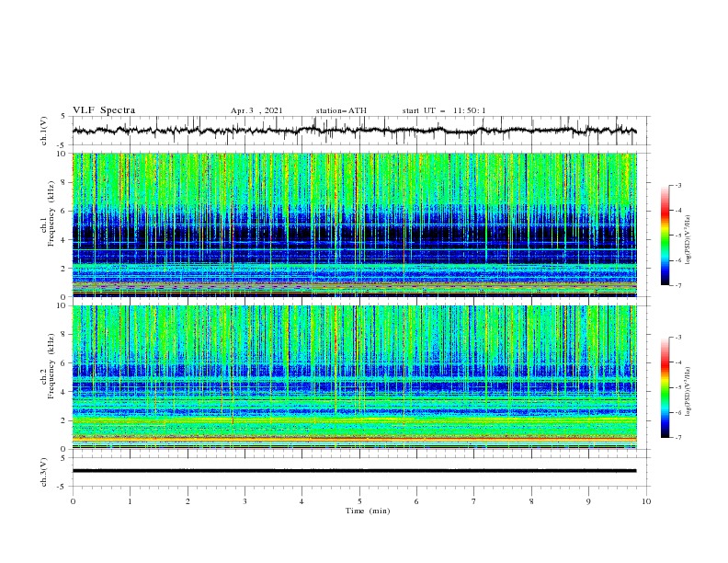Click time axis tick label '5'
728x563 pixels.
359,501
